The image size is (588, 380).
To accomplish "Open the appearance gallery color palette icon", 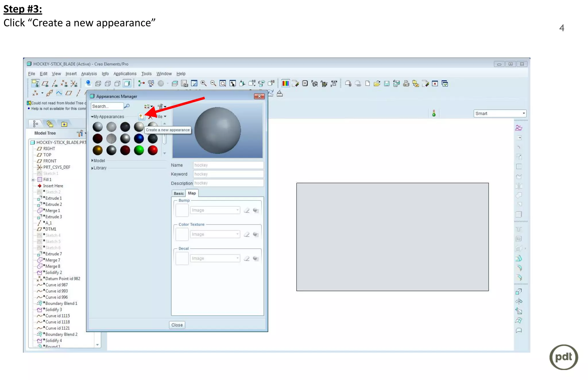I will (285, 83).
